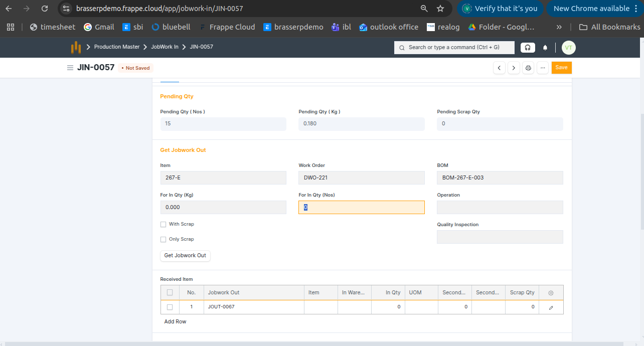Edit row 1 with the pencil icon
Viewport: 644px width, 346px height.
pyautogui.click(x=551, y=307)
